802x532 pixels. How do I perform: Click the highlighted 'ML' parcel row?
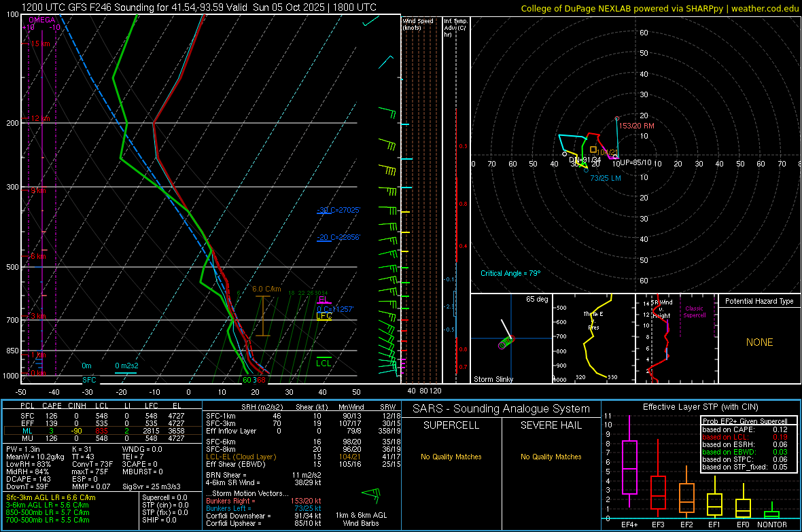[102, 431]
